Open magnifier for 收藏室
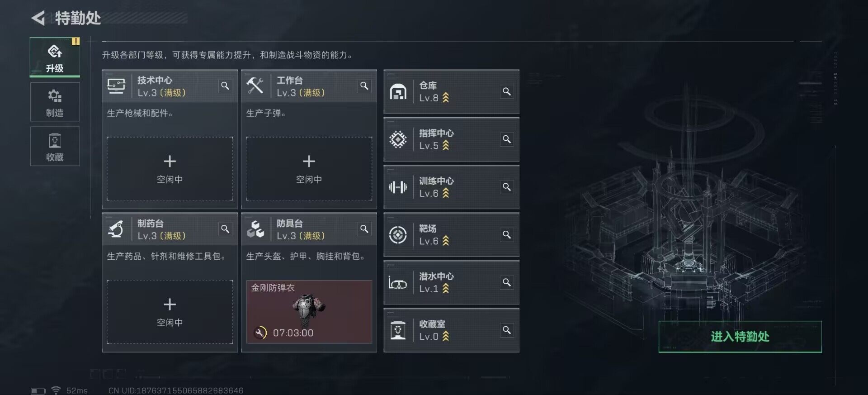This screenshot has height=395, width=868. tap(507, 330)
